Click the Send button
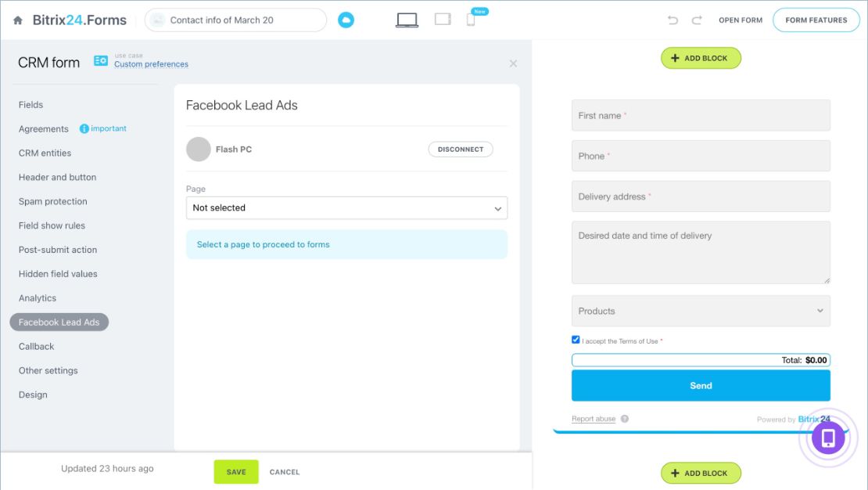The height and width of the screenshot is (490, 868). [701, 386]
